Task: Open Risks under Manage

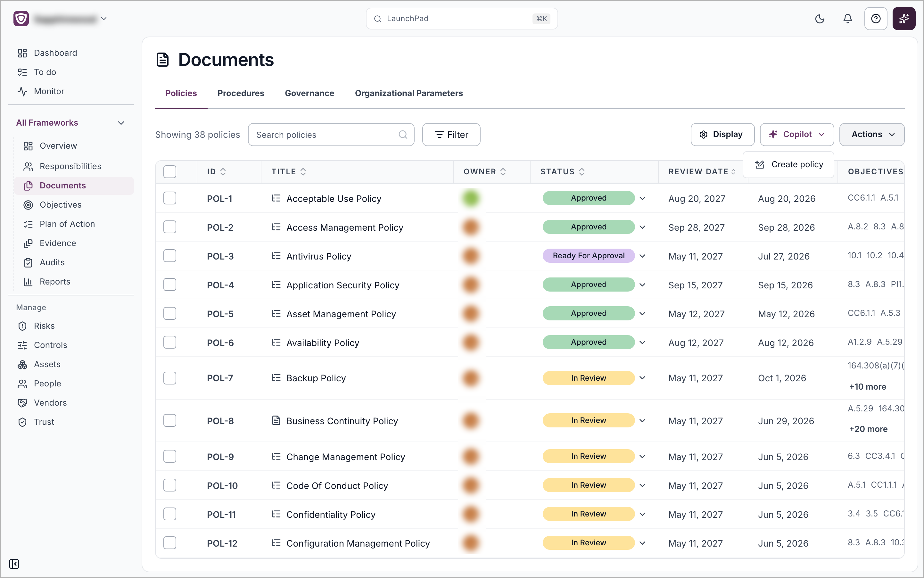Action: tap(44, 326)
